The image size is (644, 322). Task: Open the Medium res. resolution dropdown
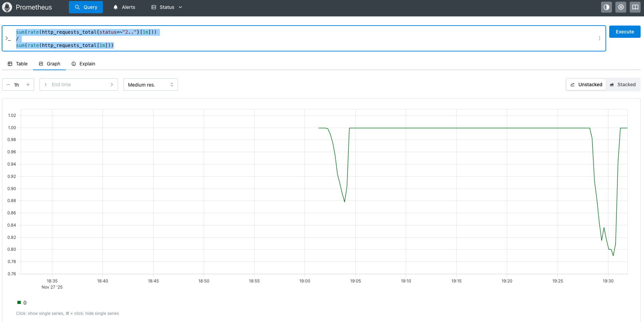[150, 85]
